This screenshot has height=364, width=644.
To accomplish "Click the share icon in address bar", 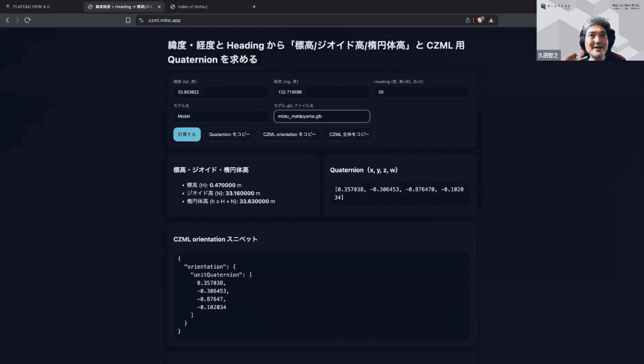I will pos(467,20).
